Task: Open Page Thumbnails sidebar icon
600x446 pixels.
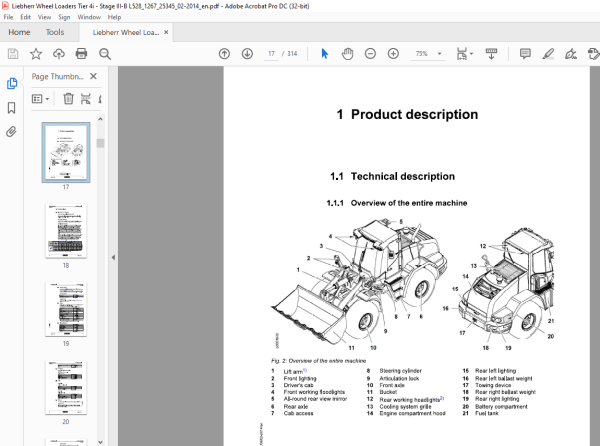Action: (x=12, y=83)
